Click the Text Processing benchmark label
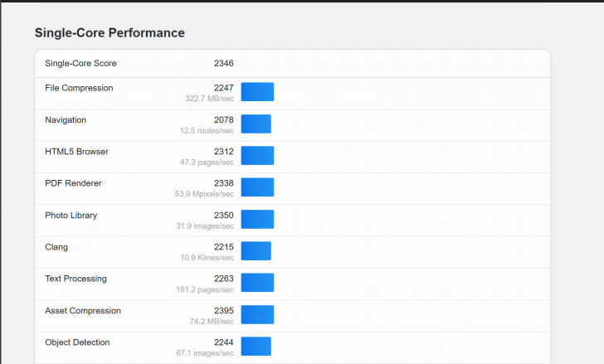 [75, 279]
